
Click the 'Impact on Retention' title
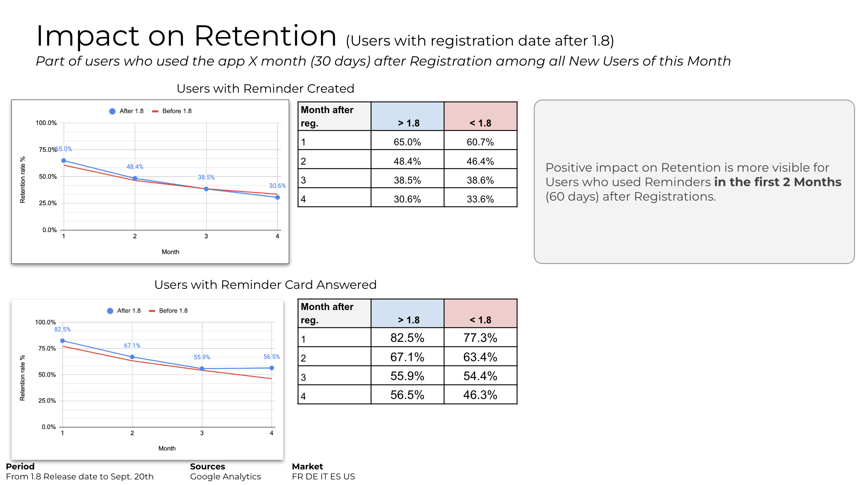click(186, 36)
